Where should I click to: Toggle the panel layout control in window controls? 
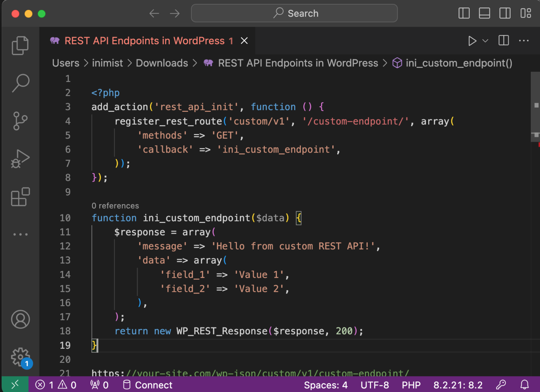point(484,13)
